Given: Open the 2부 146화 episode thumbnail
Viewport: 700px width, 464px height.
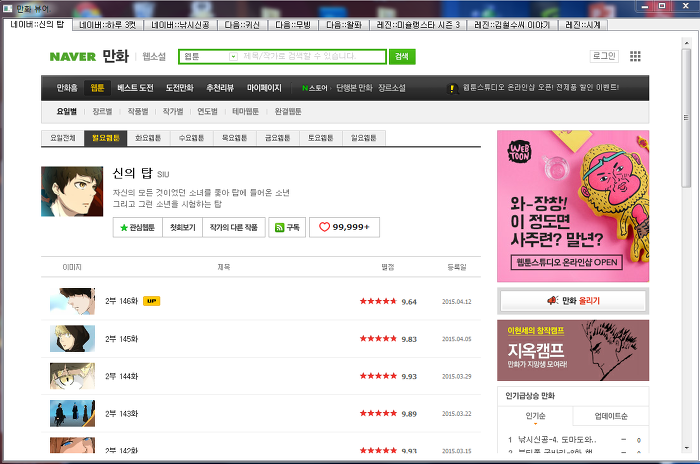Looking at the screenshot, I should [72, 301].
